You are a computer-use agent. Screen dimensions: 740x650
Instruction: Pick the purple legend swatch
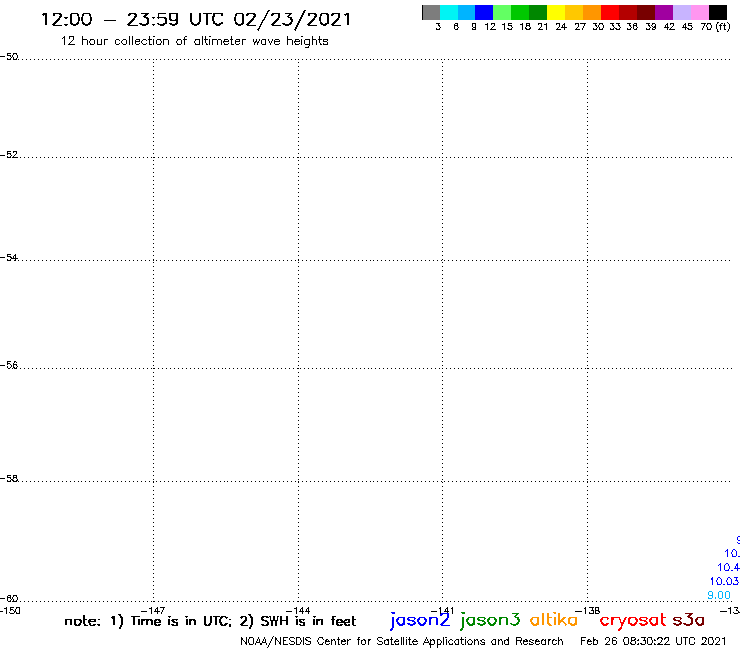pos(664,12)
